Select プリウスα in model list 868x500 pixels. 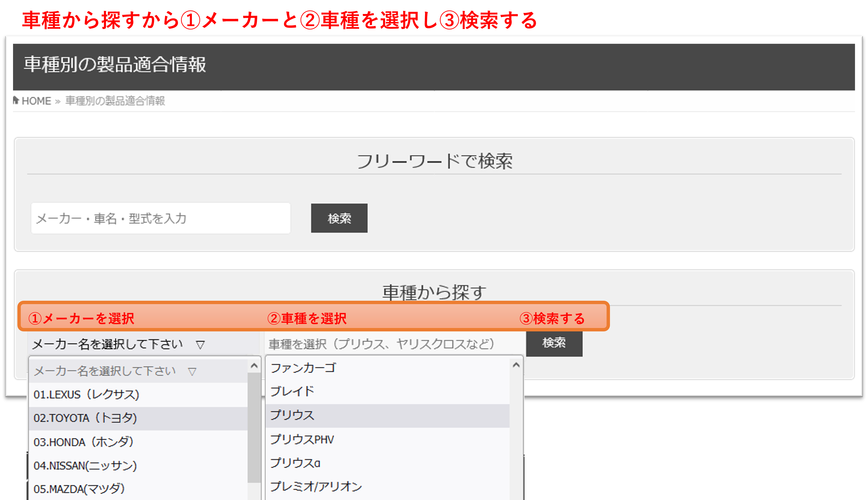point(388,463)
